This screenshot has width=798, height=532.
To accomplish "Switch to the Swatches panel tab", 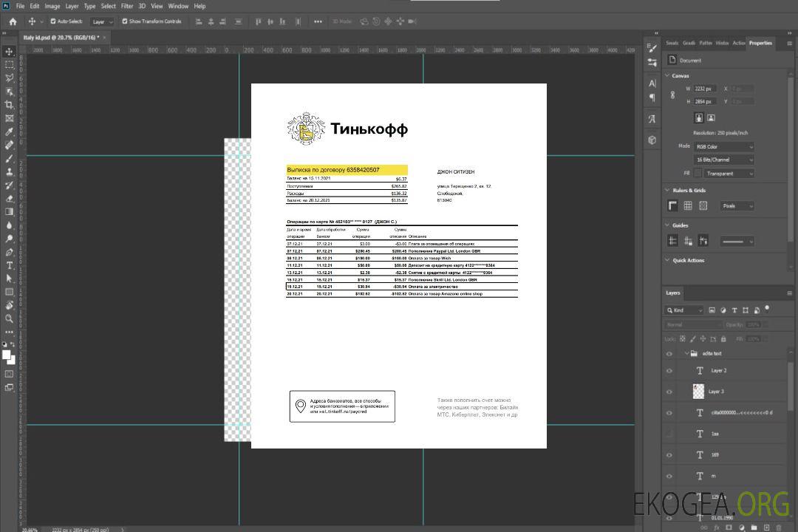I will pos(672,43).
